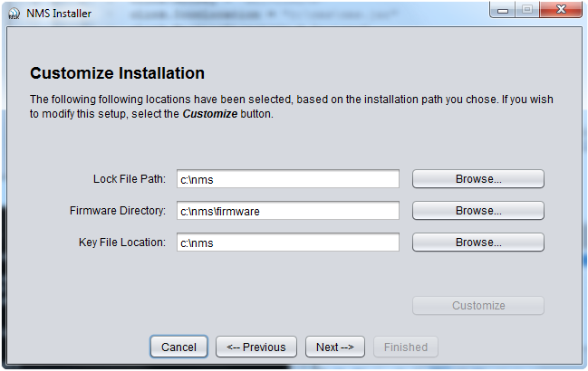Click the italic Customize word in description
The width and height of the screenshot is (588, 371).
tap(210, 114)
